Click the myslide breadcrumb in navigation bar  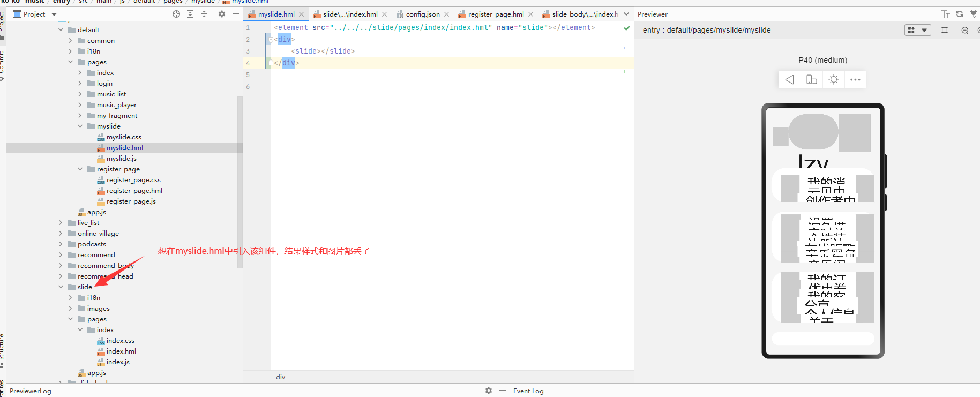click(x=203, y=2)
